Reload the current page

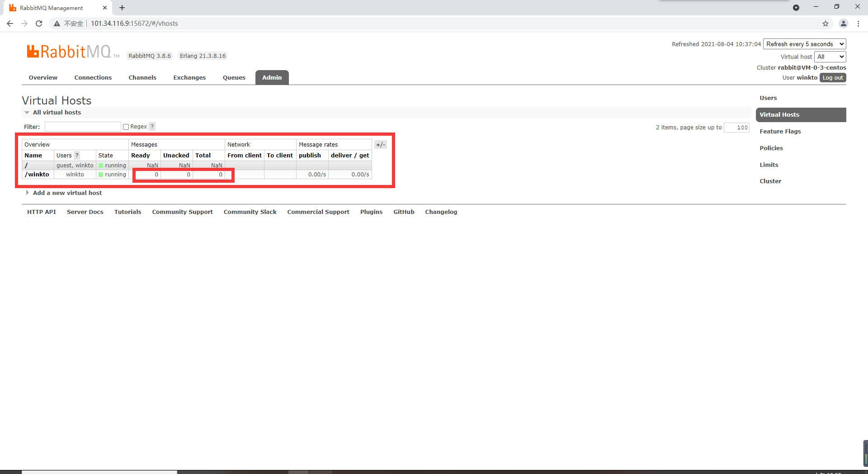39,24
